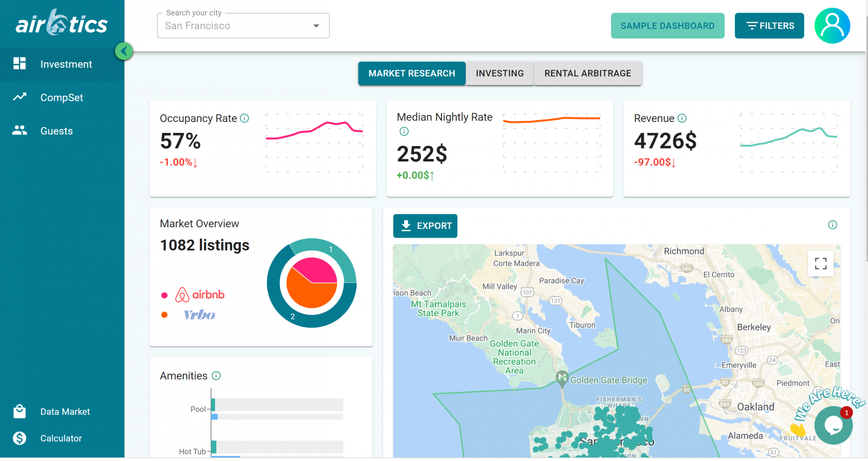Click the Revenue info icon
868x461 pixels.
coord(682,118)
